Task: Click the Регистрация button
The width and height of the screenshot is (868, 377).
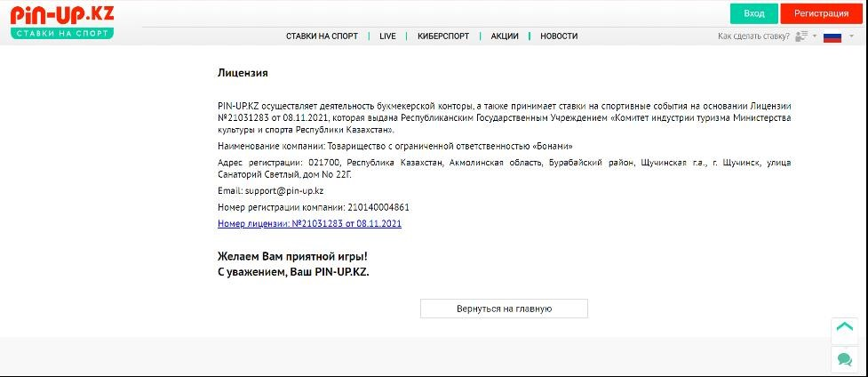Action: pyautogui.click(x=821, y=14)
